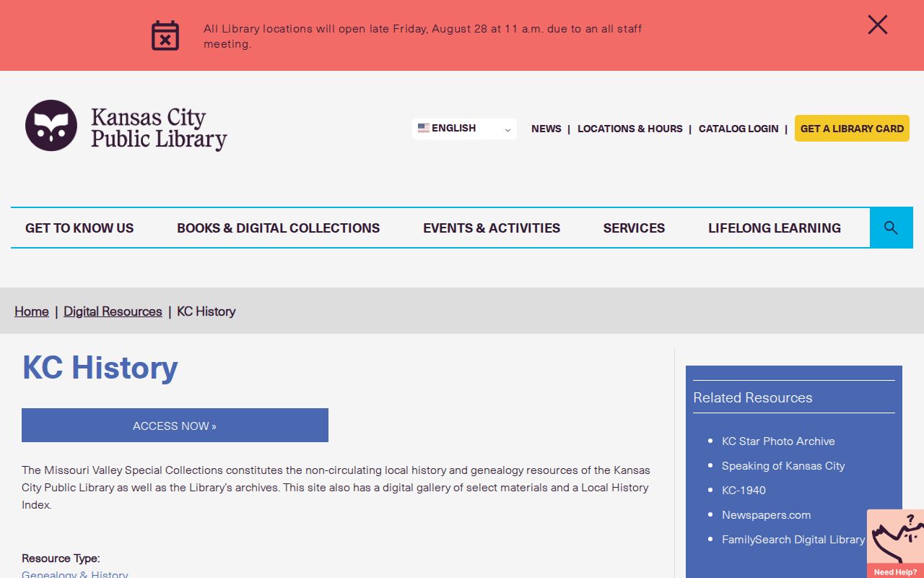The width and height of the screenshot is (924, 578).
Task: Click the Related Resources sidebar heading
Action: pos(753,397)
